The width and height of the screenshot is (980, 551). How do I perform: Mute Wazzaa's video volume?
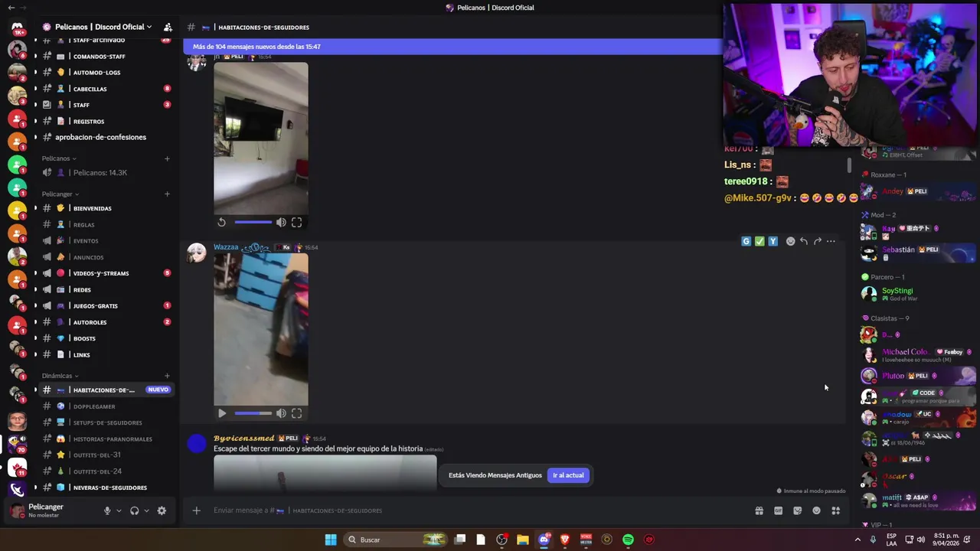[x=281, y=413]
